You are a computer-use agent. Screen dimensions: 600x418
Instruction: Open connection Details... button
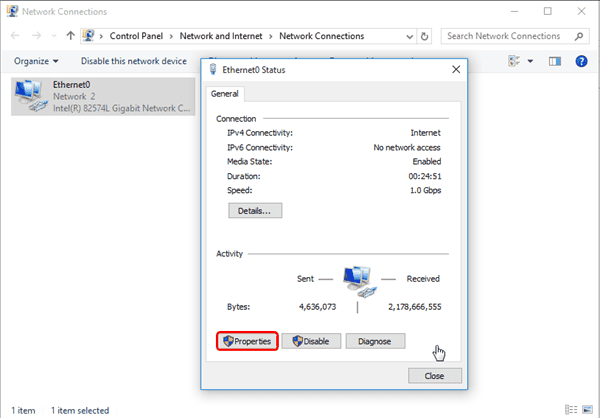click(255, 211)
